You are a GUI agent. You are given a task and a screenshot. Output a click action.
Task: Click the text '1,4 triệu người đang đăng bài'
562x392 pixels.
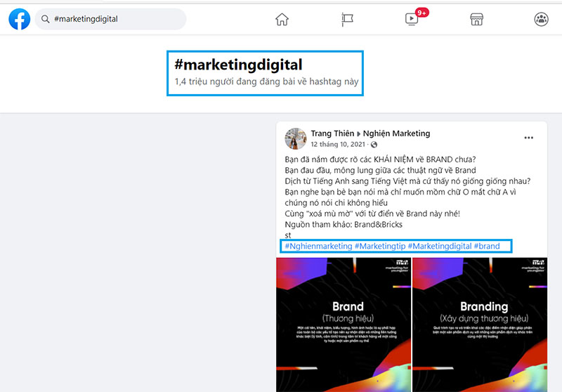[x=235, y=81]
